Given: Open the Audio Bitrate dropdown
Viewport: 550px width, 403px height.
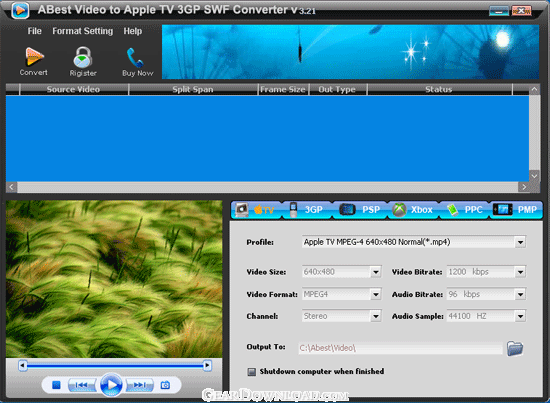Looking at the screenshot, I should point(520,294).
